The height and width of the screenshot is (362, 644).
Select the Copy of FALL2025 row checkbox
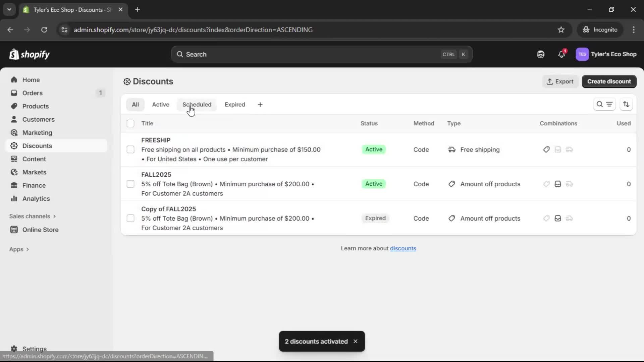point(130,218)
